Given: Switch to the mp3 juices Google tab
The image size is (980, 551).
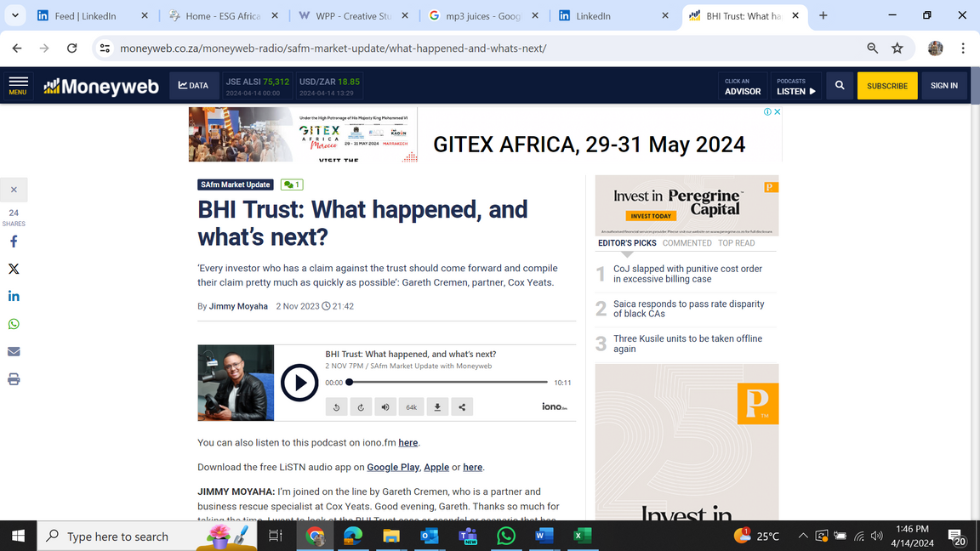Looking at the screenshot, I should tap(484, 16).
